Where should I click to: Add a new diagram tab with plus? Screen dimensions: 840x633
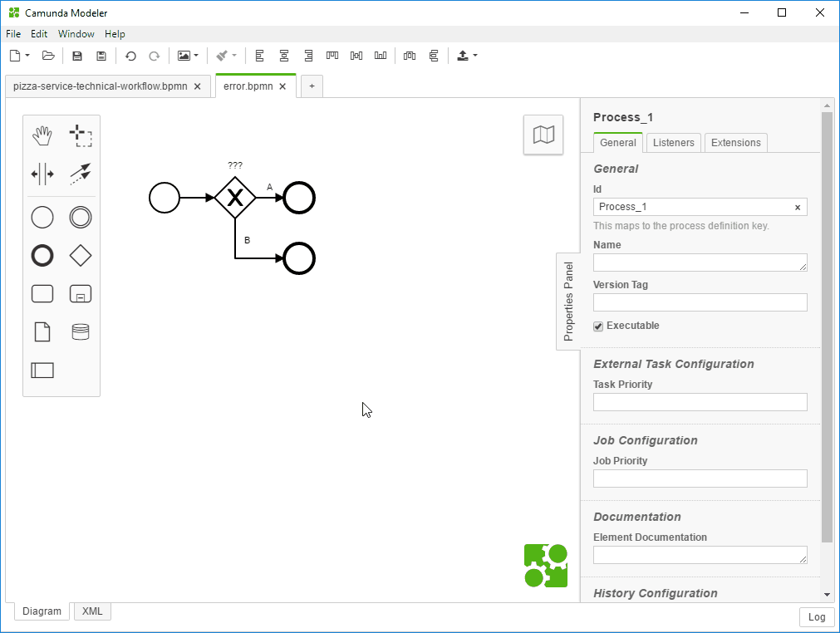[x=312, y=86]
